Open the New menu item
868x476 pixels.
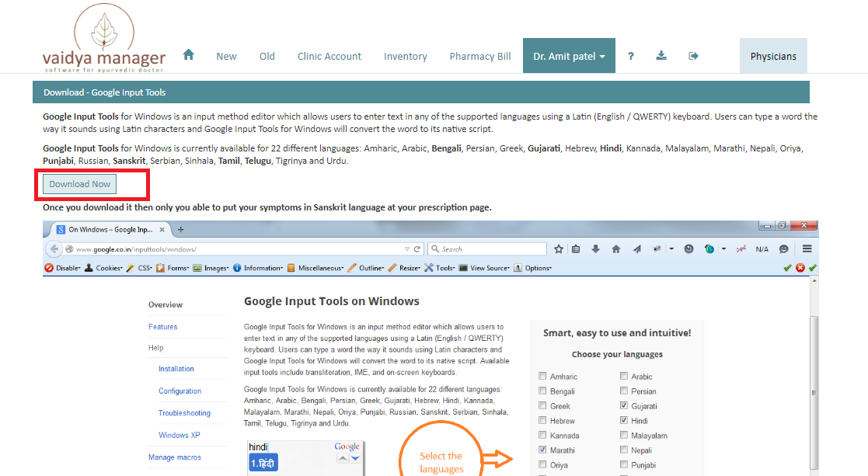(226, 57)
